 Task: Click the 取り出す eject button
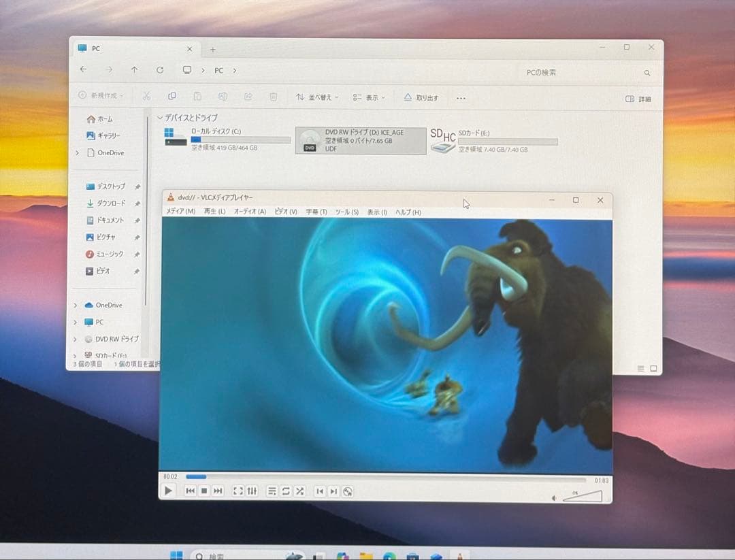(421, 97)
